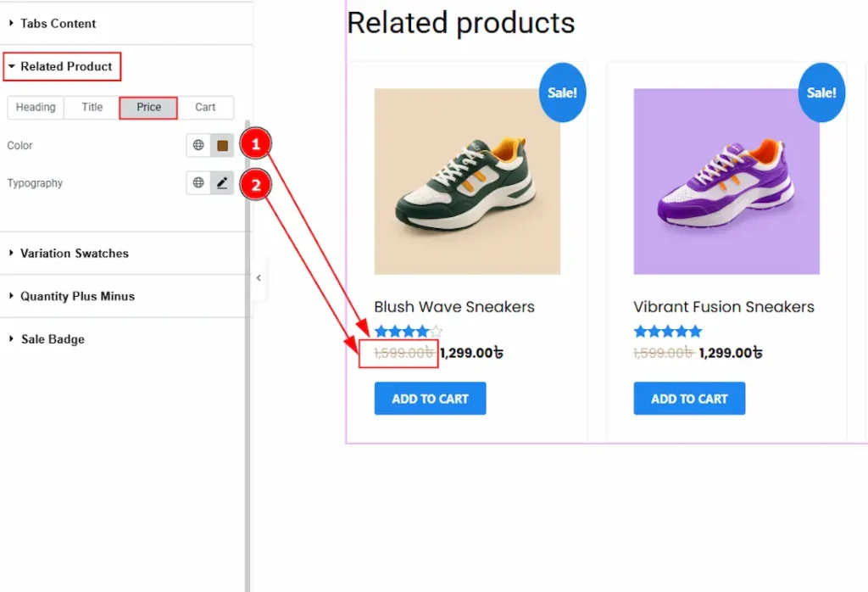Screen dimensions: 868x592
Task: Expand the Variation Swatches section
Action: tap(74, 254)
